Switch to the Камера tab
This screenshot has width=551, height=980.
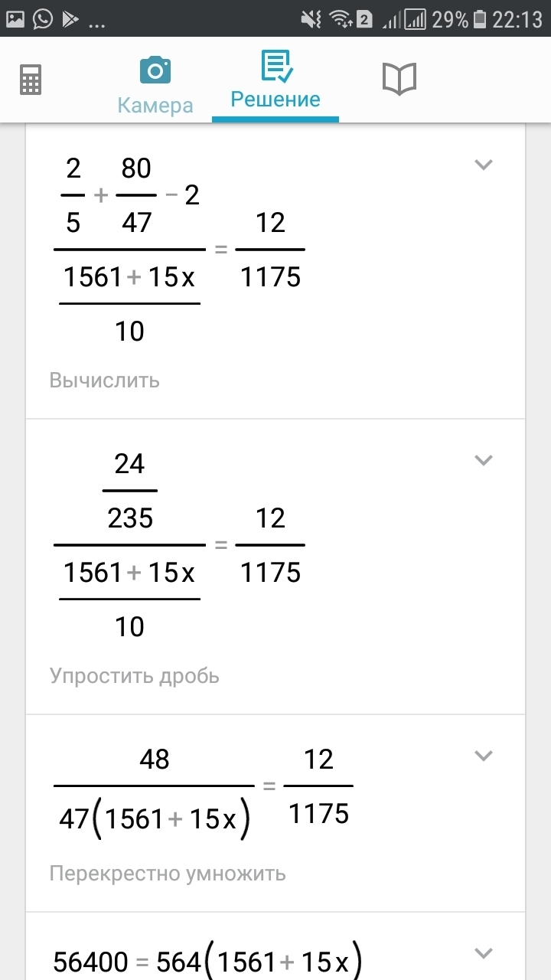click(x=155, y=105)
